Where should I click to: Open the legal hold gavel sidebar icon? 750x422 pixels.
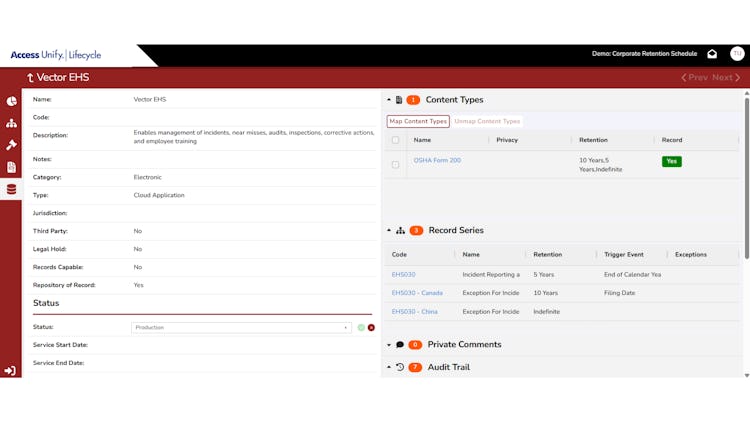(x=11, y=145)
